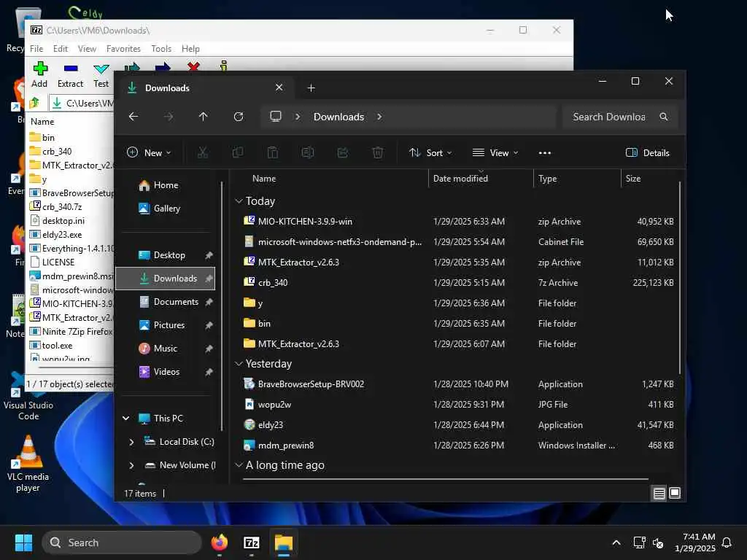Open 7-Zip File menu
747x560 pixels.
pyautogui.click(x=36, y=49)
